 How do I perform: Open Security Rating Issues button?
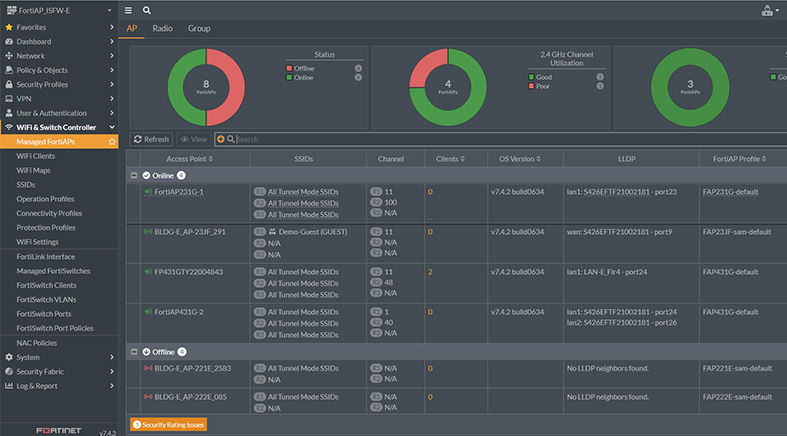click(x=169, y=424)
